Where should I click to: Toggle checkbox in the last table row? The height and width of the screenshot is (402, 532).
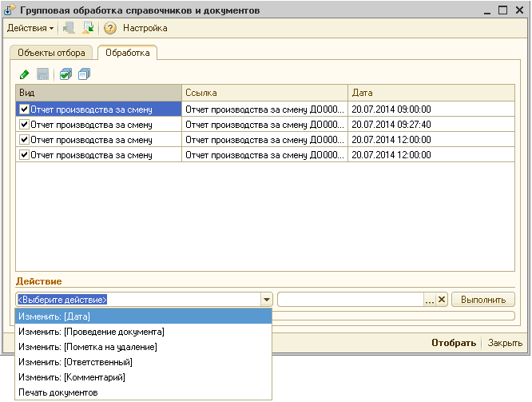(24, 154)
